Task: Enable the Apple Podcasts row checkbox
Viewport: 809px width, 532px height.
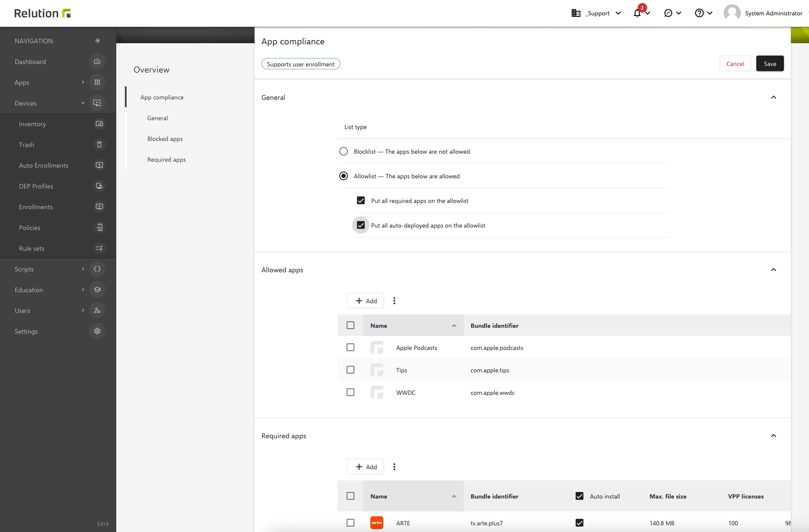Action: click(x=350, y=347)
